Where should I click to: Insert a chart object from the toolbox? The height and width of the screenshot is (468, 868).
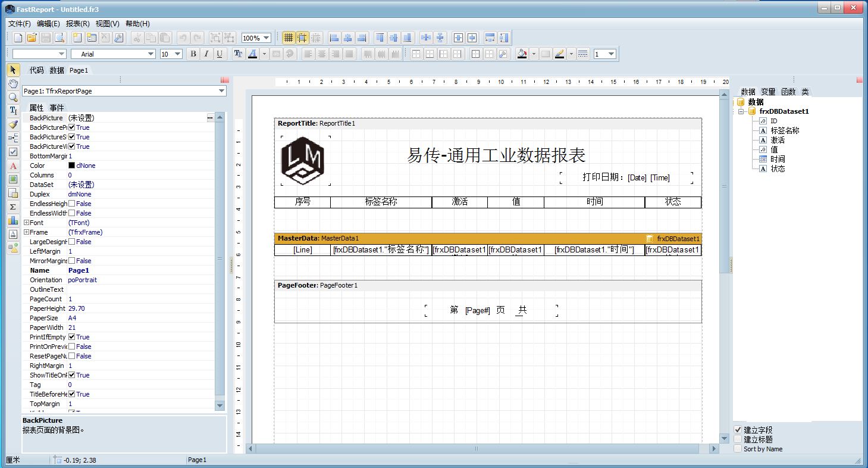pyautogui.click(x=13, y=220)
